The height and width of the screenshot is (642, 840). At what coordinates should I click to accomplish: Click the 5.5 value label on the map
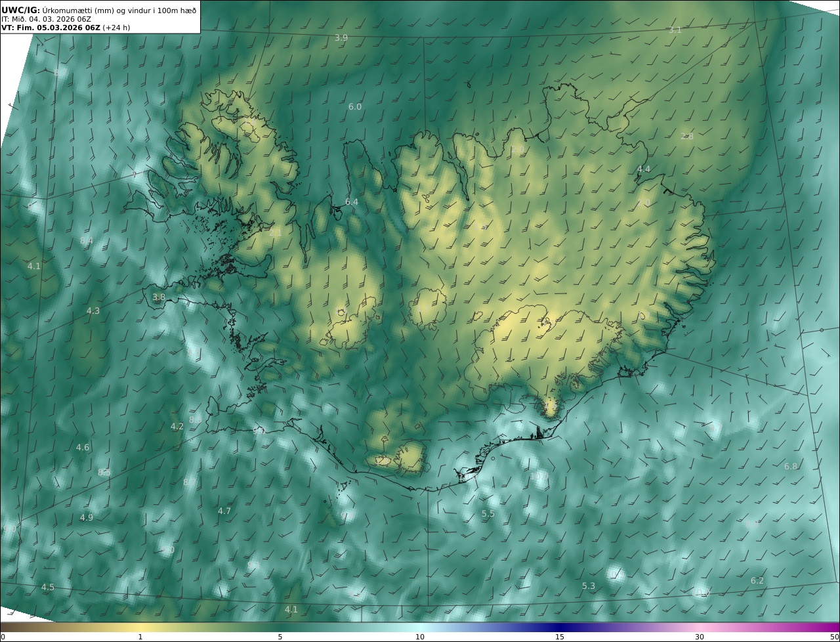(488, 514)
